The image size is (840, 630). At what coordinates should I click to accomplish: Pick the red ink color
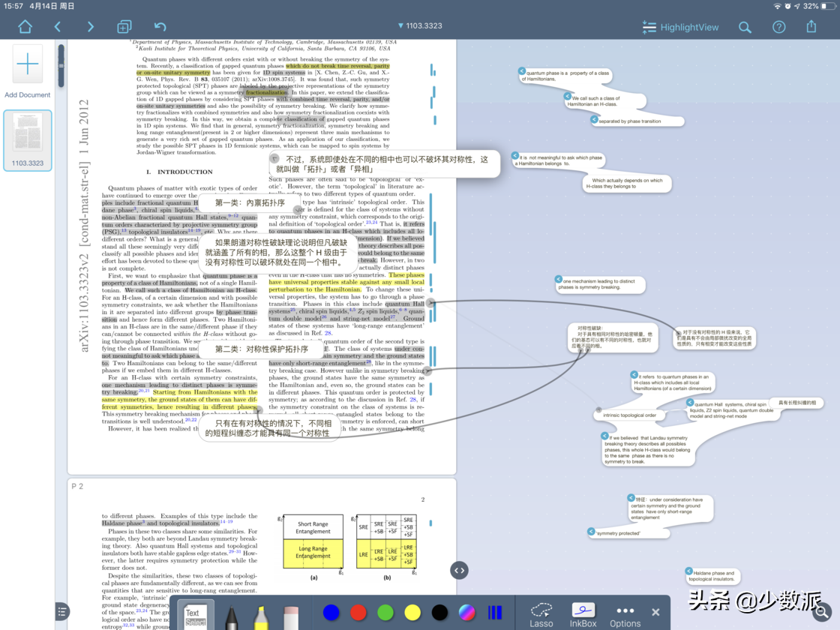point(358,612)
